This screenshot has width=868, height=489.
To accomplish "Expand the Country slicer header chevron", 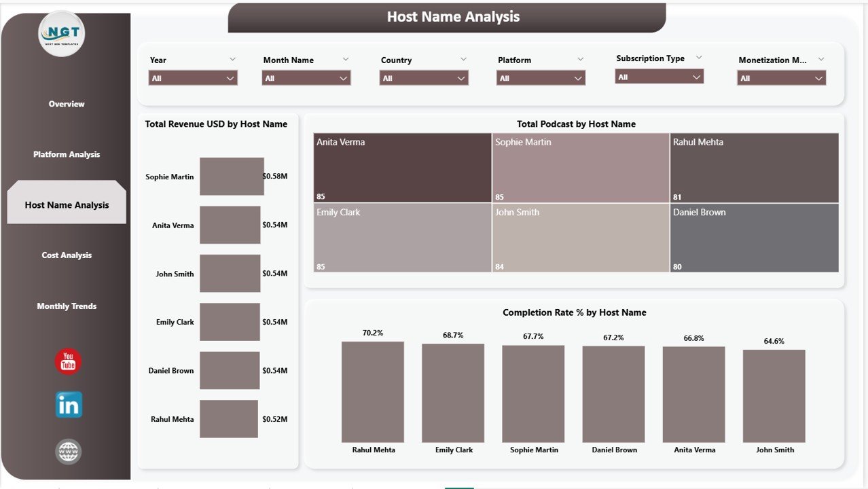I will pyautogui.click(x=463, y=59).
